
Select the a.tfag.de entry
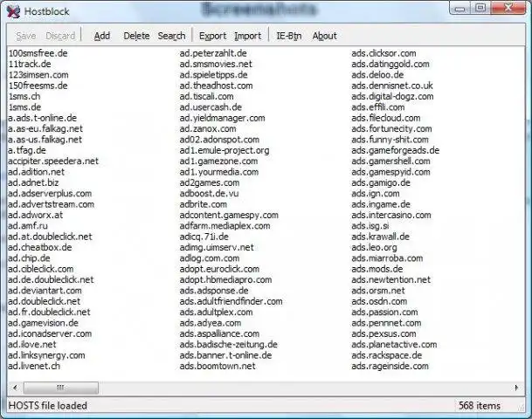click(x=27, y=150)
